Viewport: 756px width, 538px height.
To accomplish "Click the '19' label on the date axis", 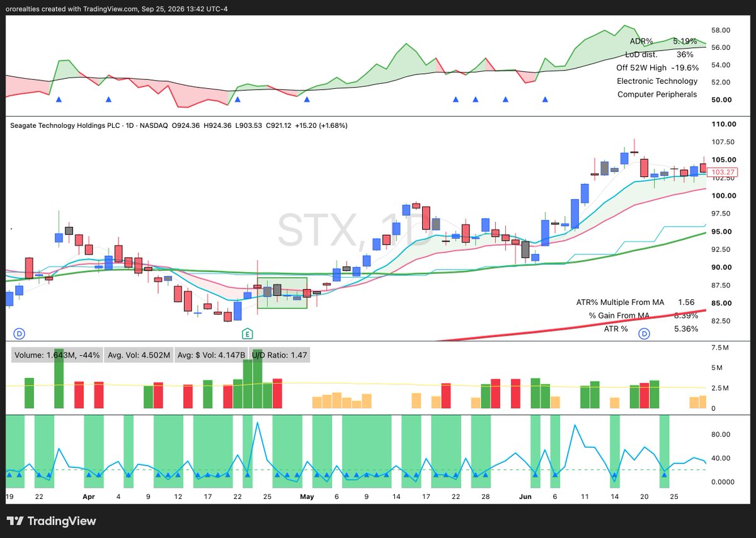I will point(9,497).
